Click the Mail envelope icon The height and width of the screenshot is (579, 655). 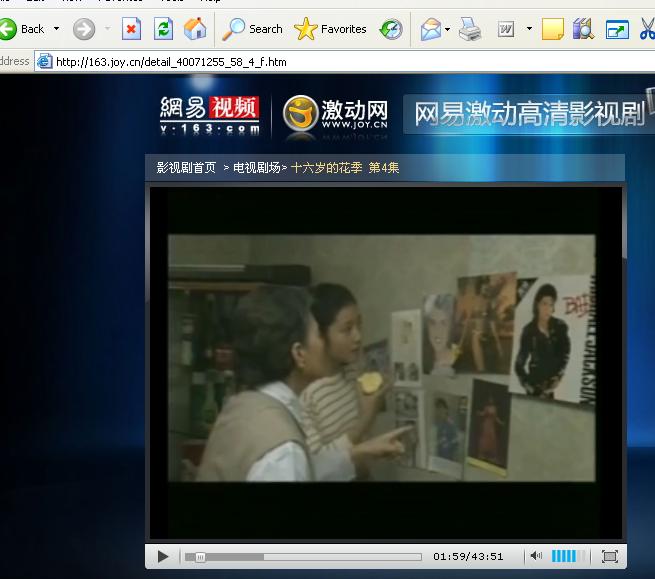tap(431, 29)
